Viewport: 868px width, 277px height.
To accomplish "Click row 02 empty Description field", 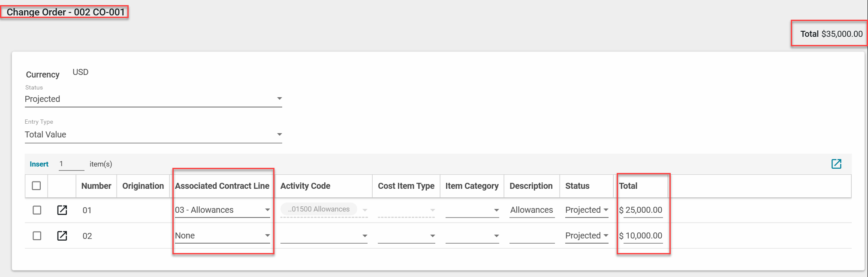I will point(532,236).
